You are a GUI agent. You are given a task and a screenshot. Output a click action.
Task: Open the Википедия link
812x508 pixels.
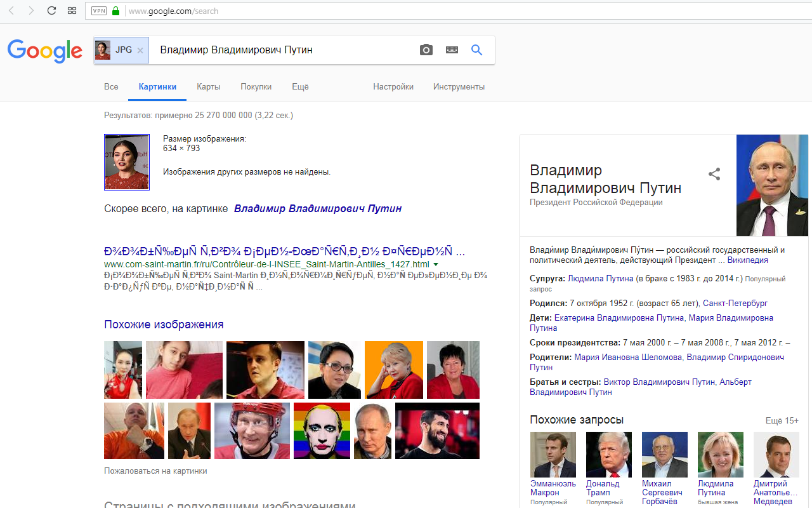pos(748,260)
